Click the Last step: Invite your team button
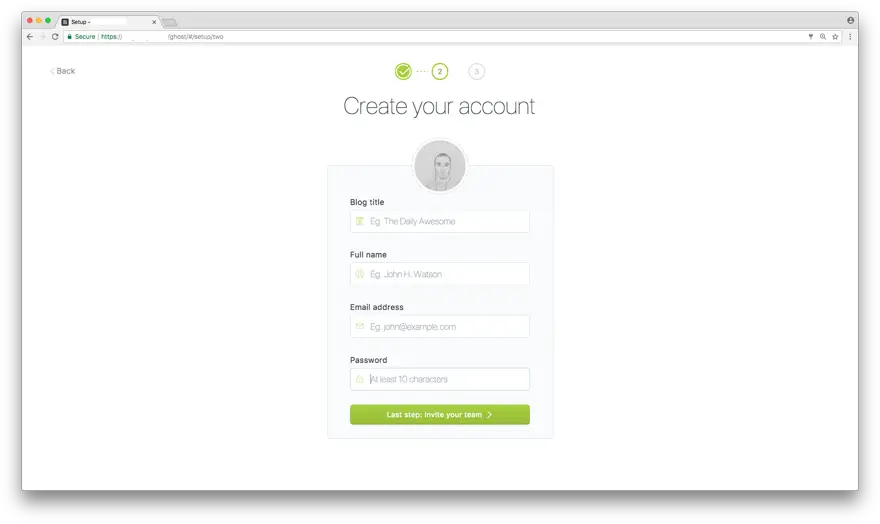 coord(439,415)
